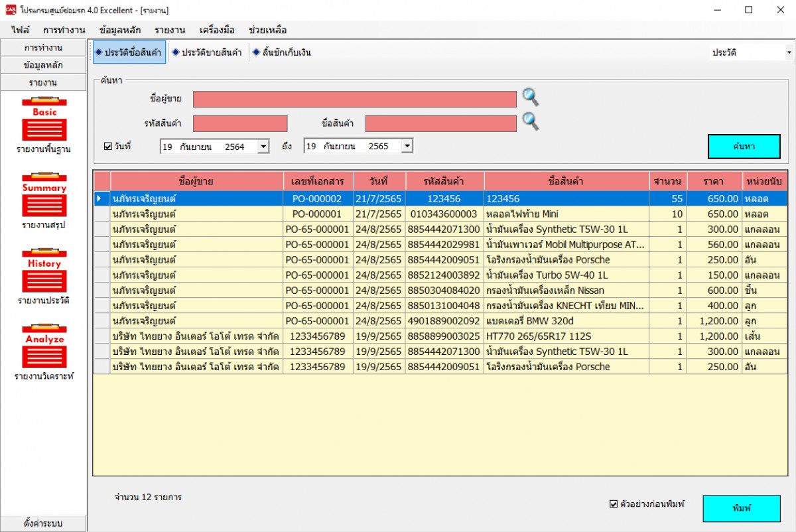Open the History รายงานประวัติ report icon
This screenshot has width=796, height=532.
click(44, 273)
